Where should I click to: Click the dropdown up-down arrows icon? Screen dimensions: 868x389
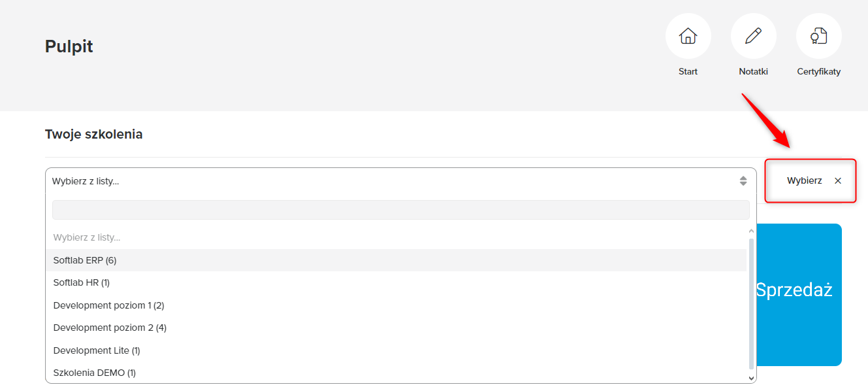pos(743,181)
